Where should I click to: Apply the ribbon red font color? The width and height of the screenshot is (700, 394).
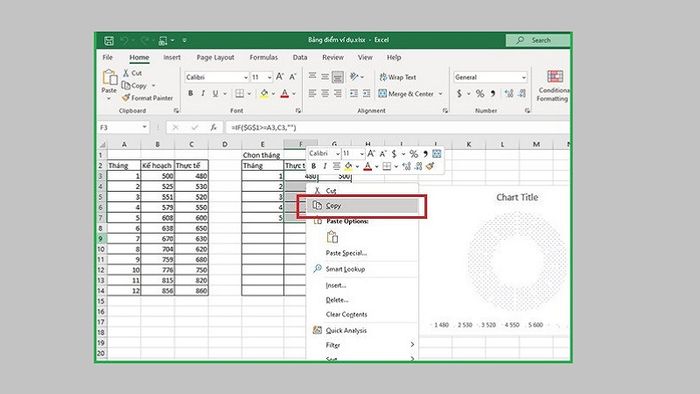click(285, 93)
